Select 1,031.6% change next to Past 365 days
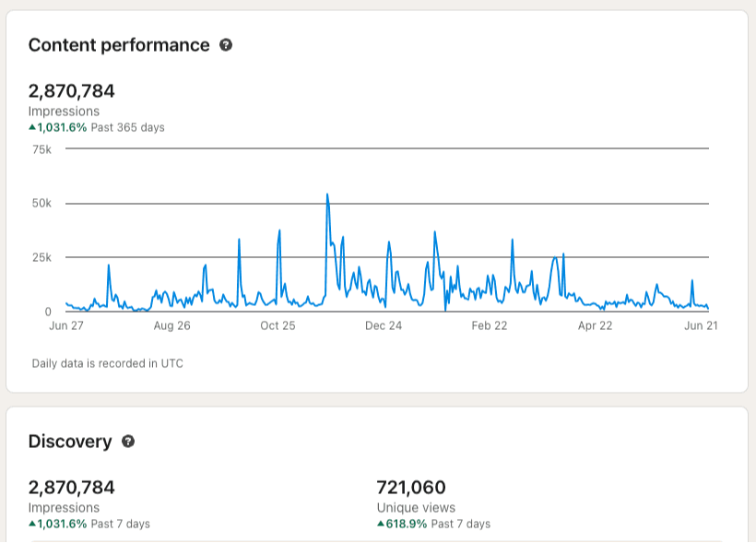This screenshot has width=756, height=543. pyautogui.click(x=58, y=127)
